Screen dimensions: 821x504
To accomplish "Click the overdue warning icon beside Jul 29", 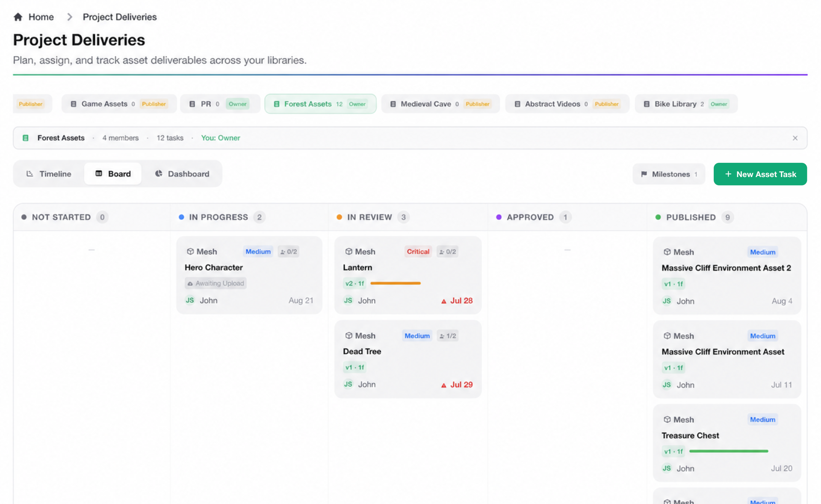I will [x=444, y=385].
